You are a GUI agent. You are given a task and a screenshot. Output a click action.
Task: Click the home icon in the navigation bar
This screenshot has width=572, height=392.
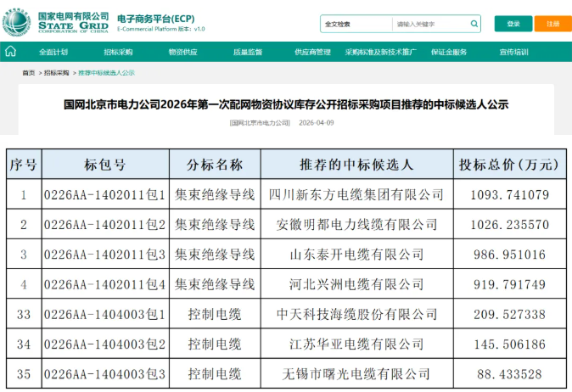(x=10, y=52)
